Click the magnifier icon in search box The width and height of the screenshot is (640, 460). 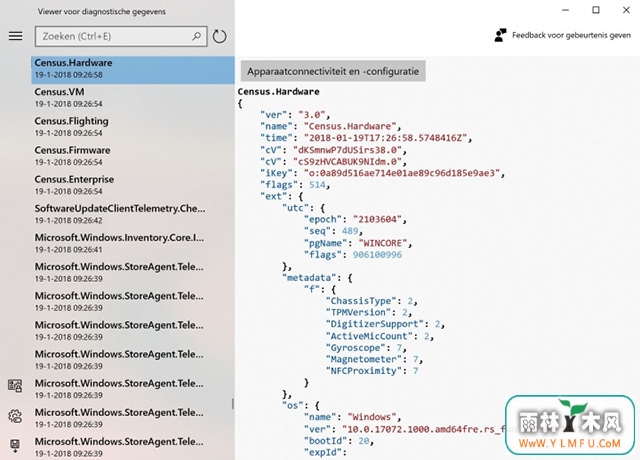[x=197, y=36]
